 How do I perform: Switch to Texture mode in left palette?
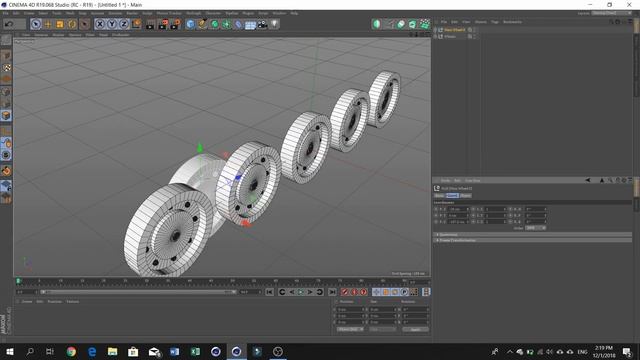(6, 68)
